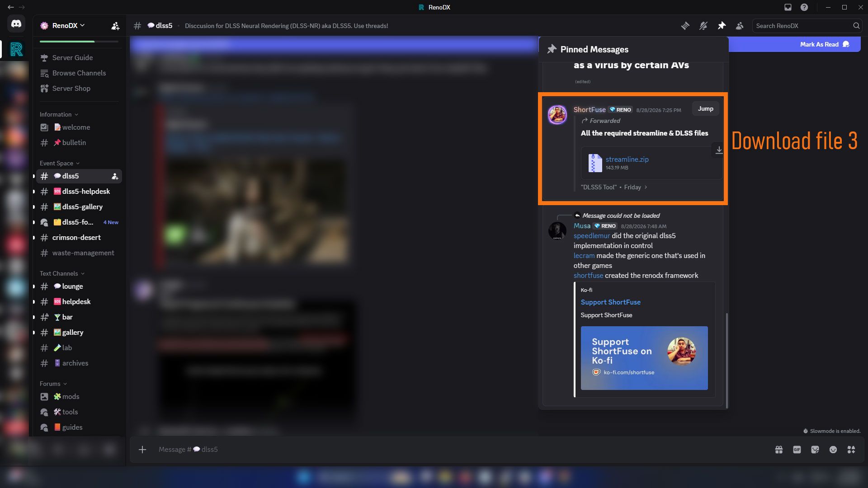Click the speedlemur mention

[x=592, y=236]
